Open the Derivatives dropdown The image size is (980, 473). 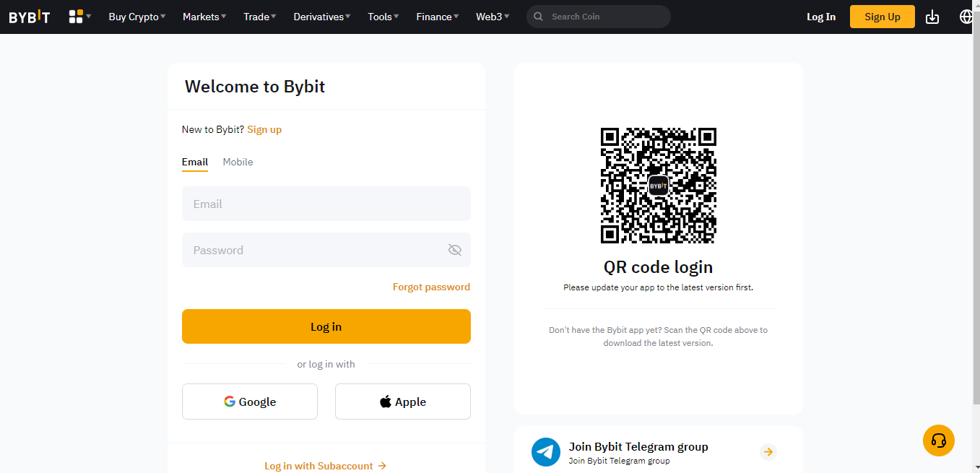click(321, 16)
